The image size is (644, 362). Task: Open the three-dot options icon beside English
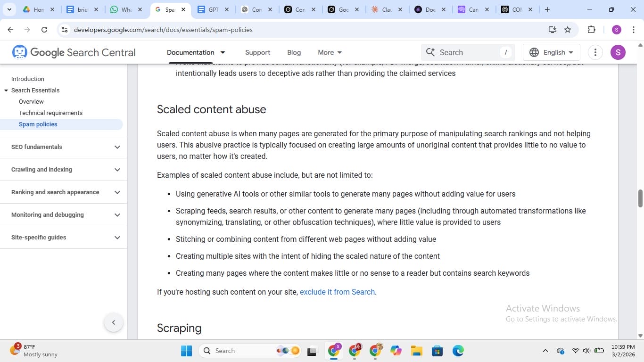(x=595, y=52)
